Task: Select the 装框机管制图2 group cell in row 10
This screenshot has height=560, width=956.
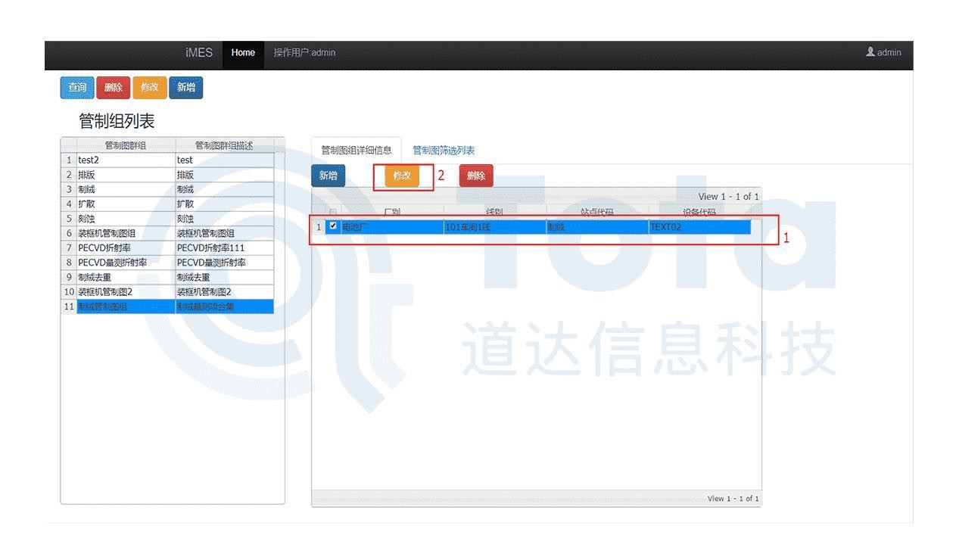Action: pyautogui.click(x=126, y=292)
